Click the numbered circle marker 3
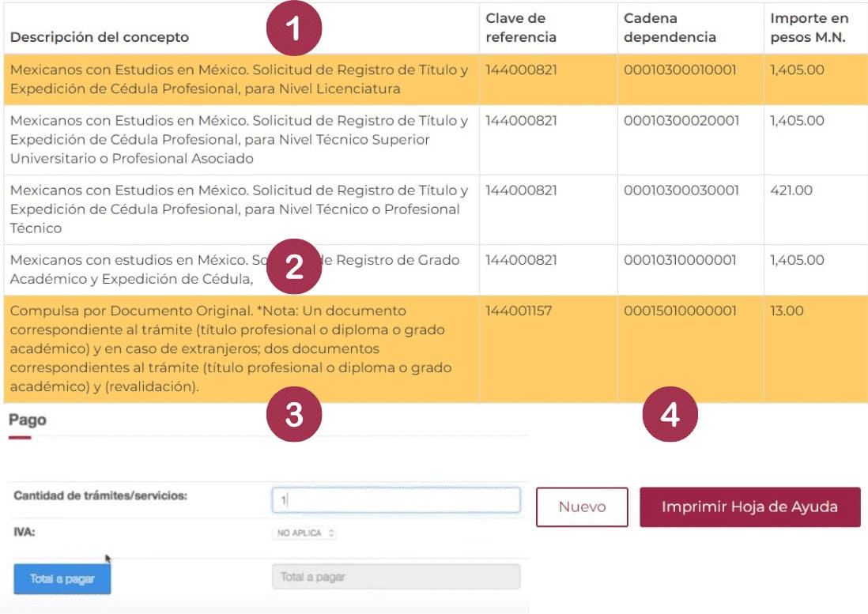Viewport: 868px width, 614px height. pos(294,415)
